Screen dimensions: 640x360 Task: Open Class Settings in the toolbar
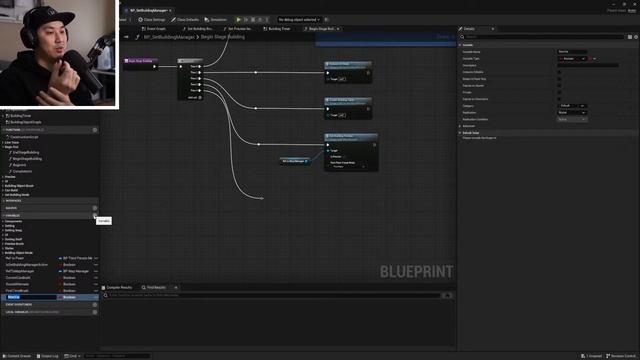tap(152, 20)
